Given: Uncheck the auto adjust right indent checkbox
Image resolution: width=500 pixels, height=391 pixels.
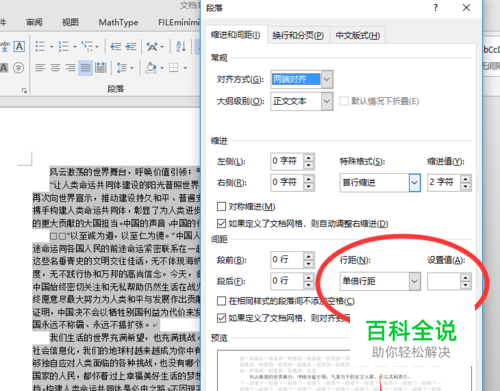Looking at the screenshot, I should tap(221, 223).
